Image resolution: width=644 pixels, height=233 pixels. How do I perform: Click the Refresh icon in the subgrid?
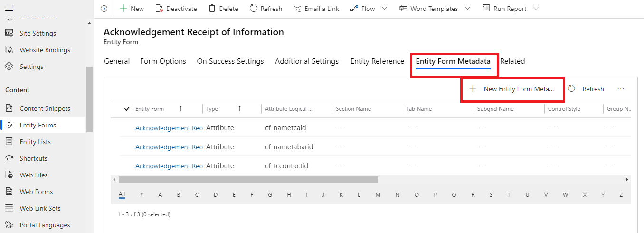tap(572, 89)
